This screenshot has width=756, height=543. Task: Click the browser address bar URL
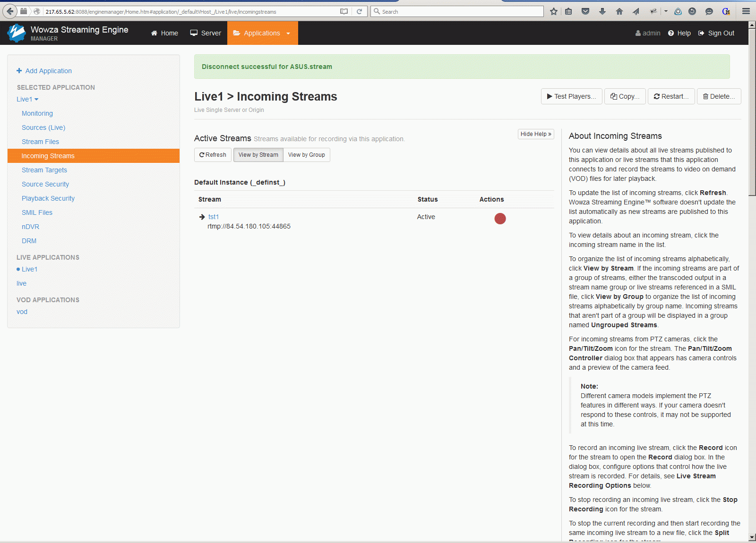(189, 11)
